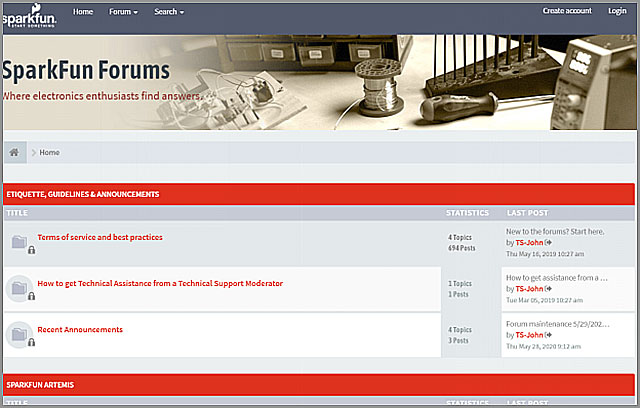Open last post 'New to the forums? Start here.'
The image size is (640, 408).
[x=555, y=231]
